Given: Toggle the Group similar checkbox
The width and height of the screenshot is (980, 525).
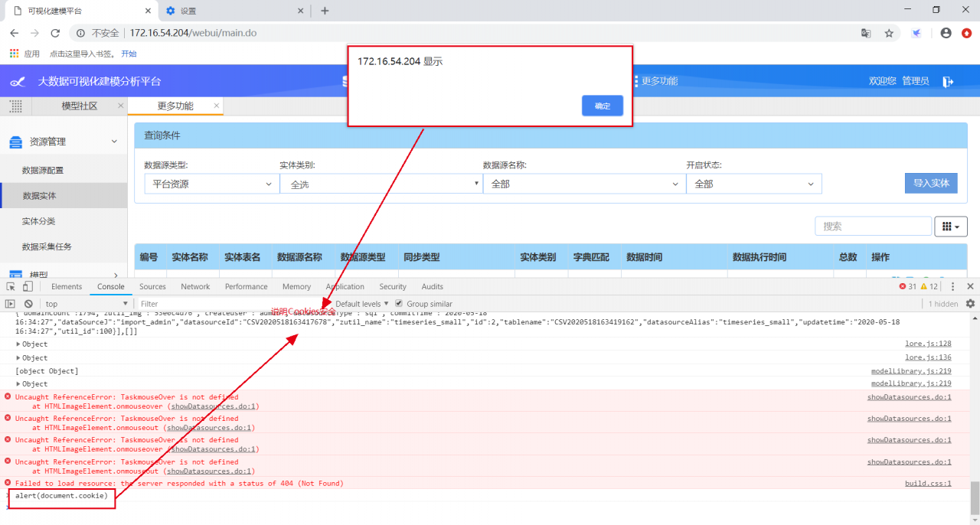Looking at the screenshot, I should point(399,304).
